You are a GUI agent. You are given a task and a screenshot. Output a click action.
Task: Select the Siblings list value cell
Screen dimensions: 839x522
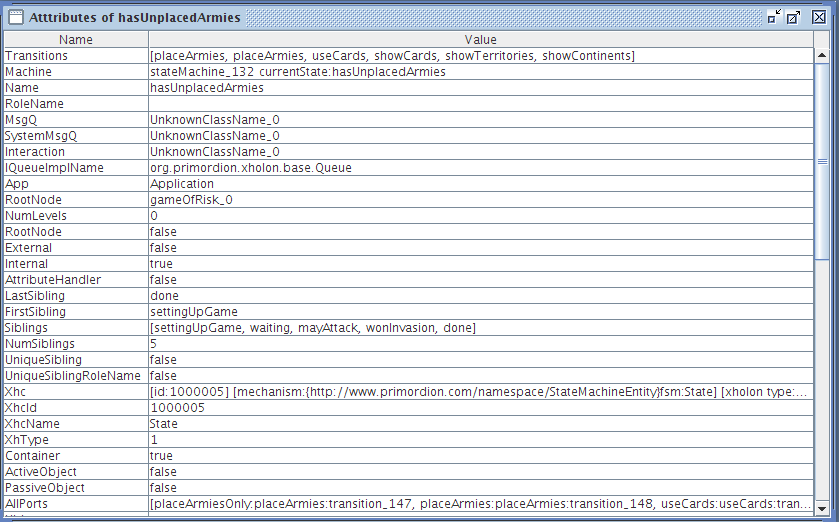pos(481,328)
